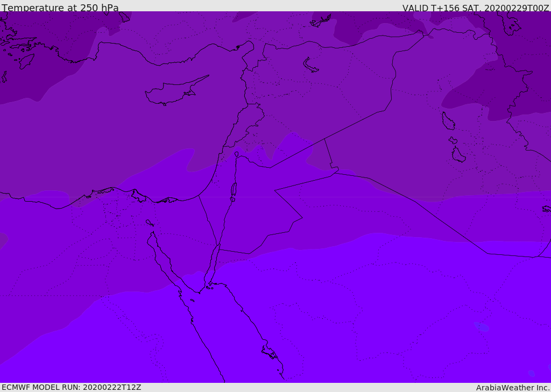Click the Dead Sea outline on the map

[x=234, y=192]
